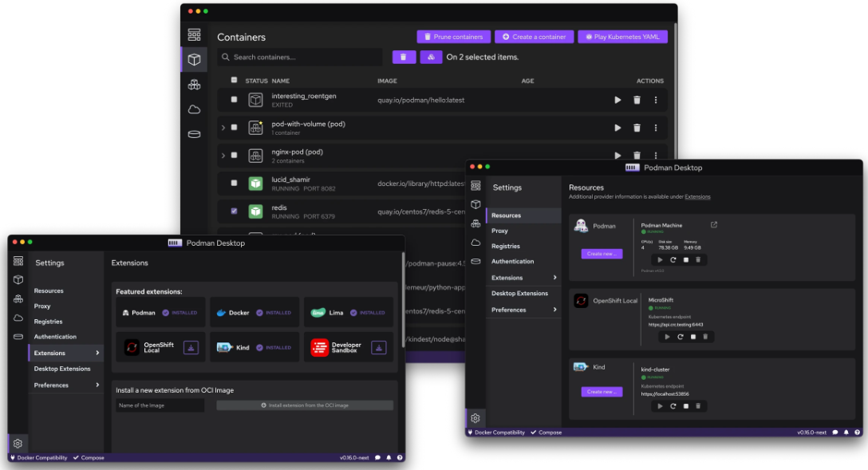The image size is (868, 470).
Task: Open feedback chat icon in Extensions window status bar
Action: click(x=377, y=458)
